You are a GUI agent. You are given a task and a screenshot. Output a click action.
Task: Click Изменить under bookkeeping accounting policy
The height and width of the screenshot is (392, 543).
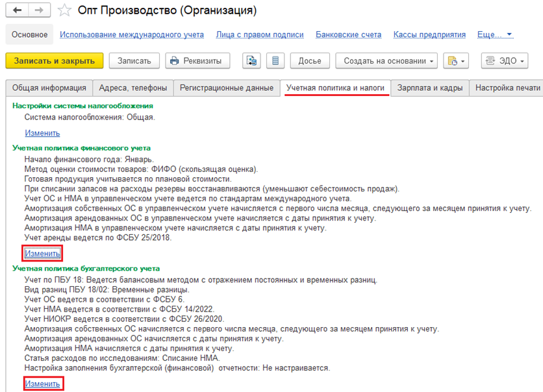(42, 384)
